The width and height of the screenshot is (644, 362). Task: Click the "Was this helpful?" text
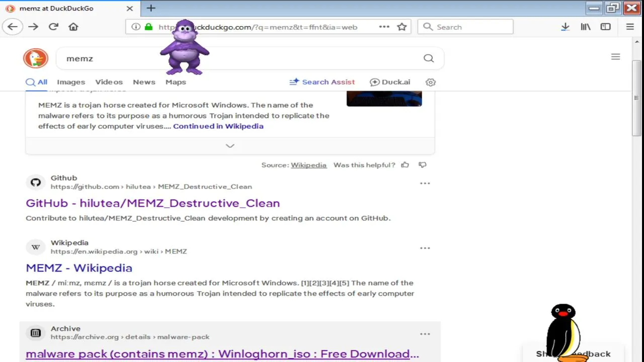point(364,165)
